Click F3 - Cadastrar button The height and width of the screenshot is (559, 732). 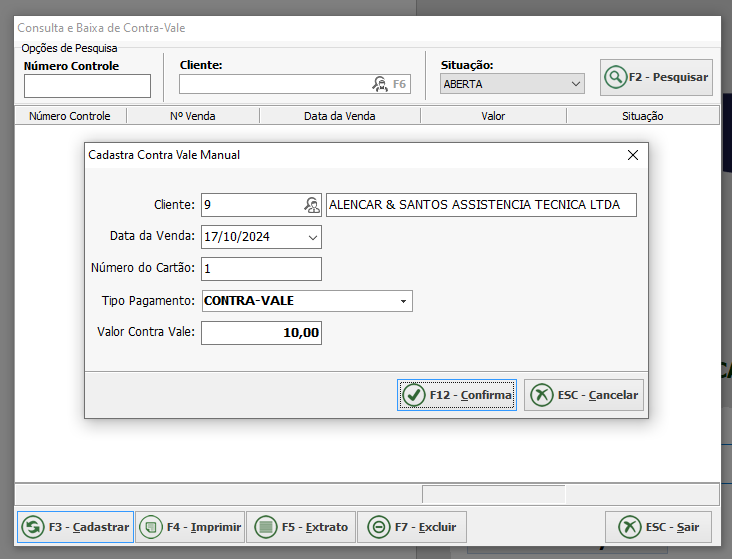pyautogui.click(x=76, y=527)
